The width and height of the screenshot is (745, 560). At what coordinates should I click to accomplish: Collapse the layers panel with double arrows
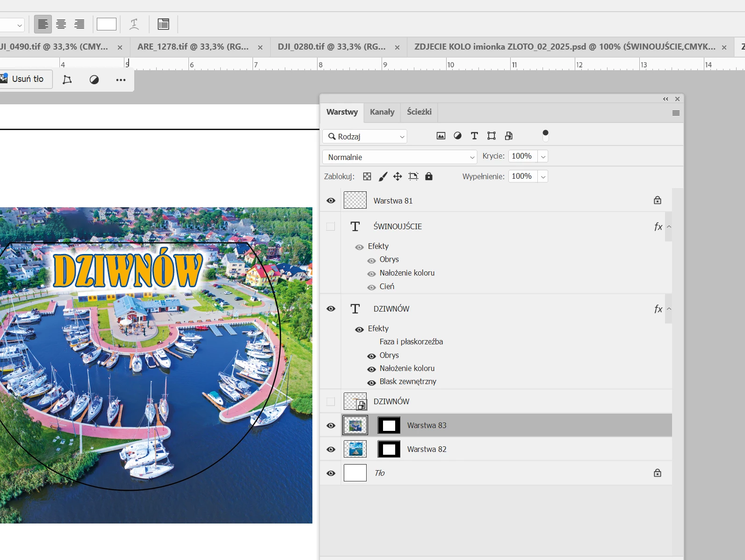tap(665, 99)
